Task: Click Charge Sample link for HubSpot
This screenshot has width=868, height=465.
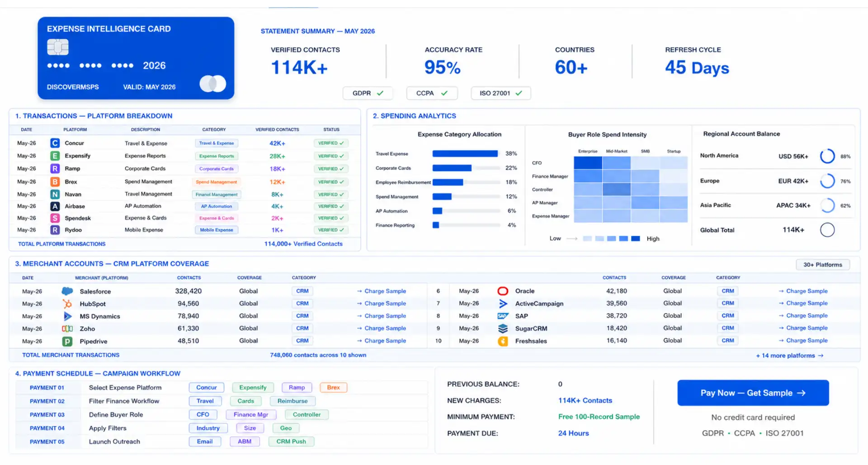Action: coord(382,304)
